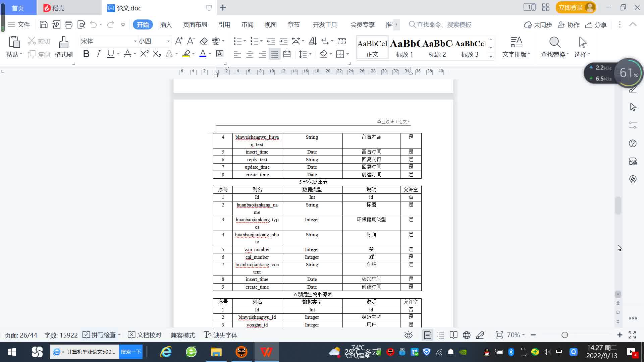Click Document Proofreading in status bar
Screen dimensions: 644x362
click(145, 335)
